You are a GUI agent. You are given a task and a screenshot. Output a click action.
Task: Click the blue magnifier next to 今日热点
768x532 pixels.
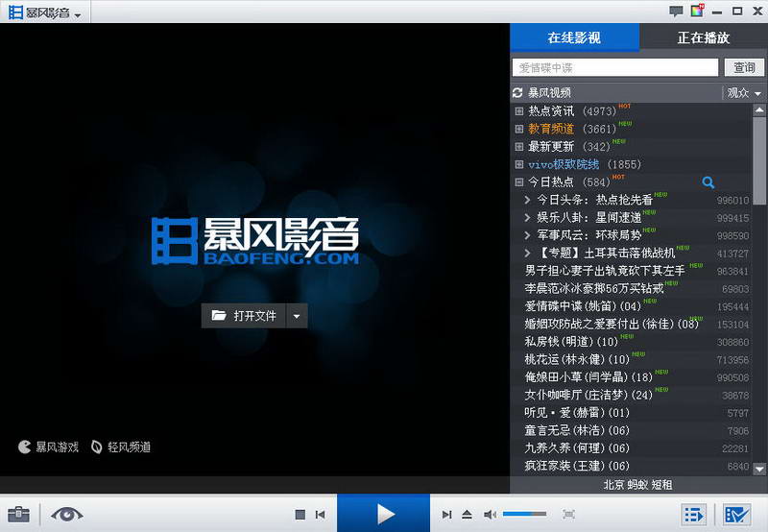click(708, 181)
